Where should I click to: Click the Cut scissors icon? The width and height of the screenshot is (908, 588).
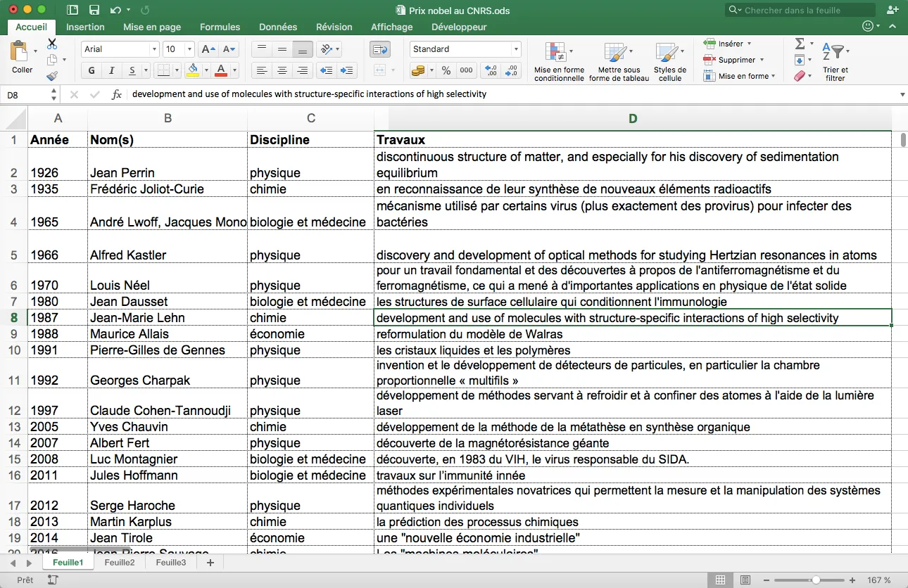52,44
